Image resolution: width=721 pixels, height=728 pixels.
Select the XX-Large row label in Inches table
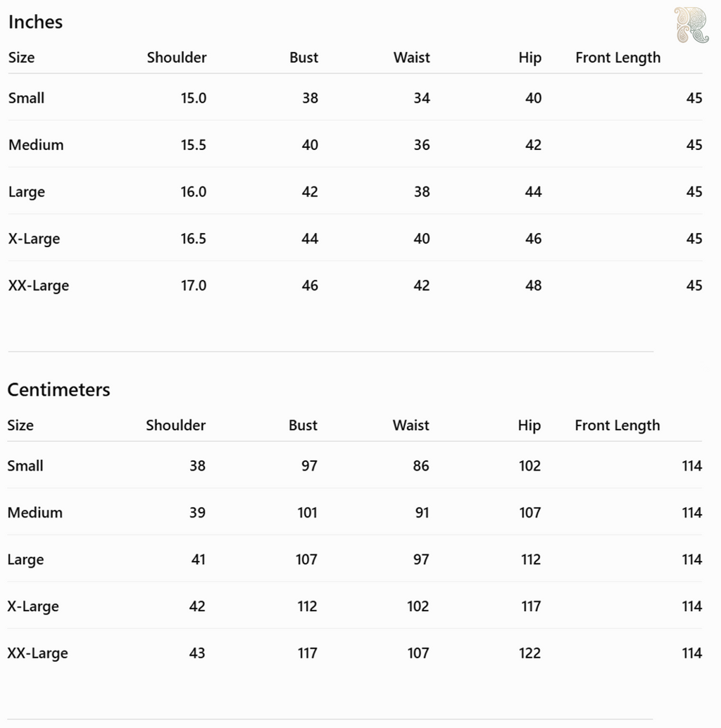pyautogui.click(x=39, y=286)
